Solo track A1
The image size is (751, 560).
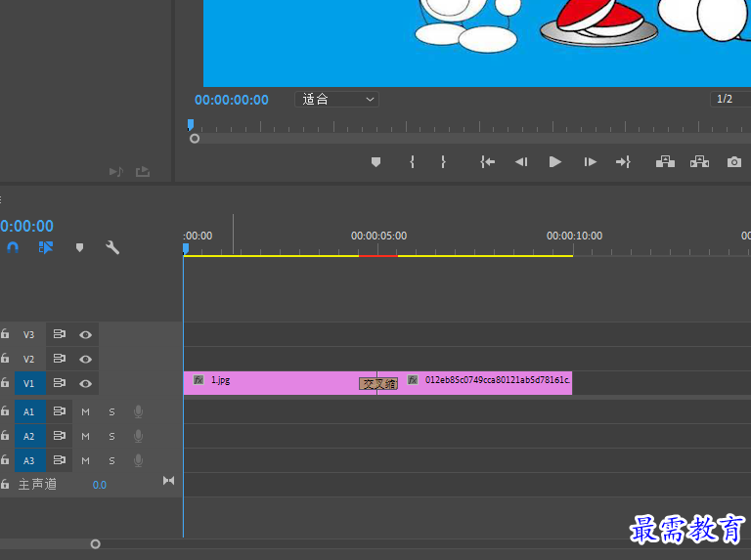coord(111,412)
